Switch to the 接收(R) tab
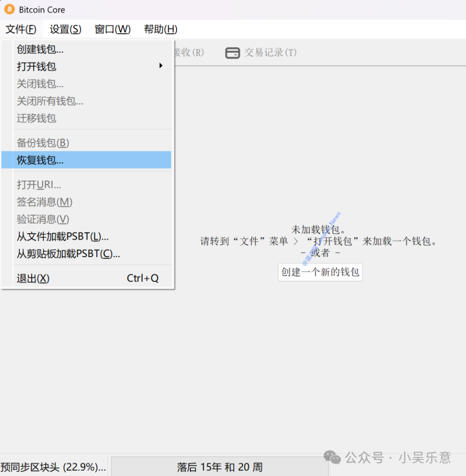This screenshot has width=466, height=476. tap(189, 53)
